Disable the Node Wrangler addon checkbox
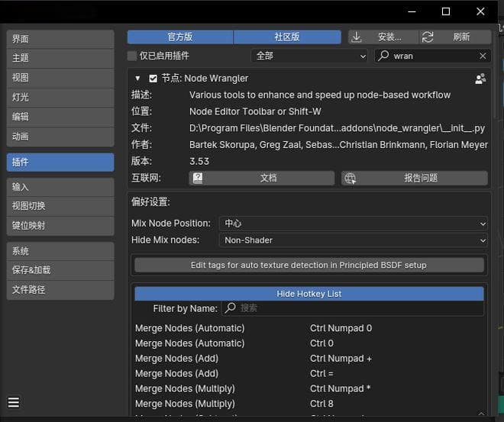 coord(153,79)
